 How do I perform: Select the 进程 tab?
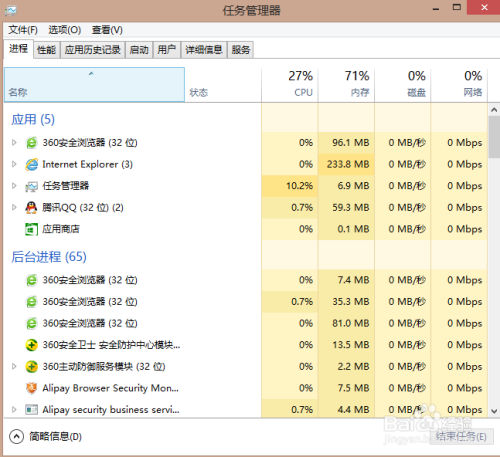tap(18, 49)
